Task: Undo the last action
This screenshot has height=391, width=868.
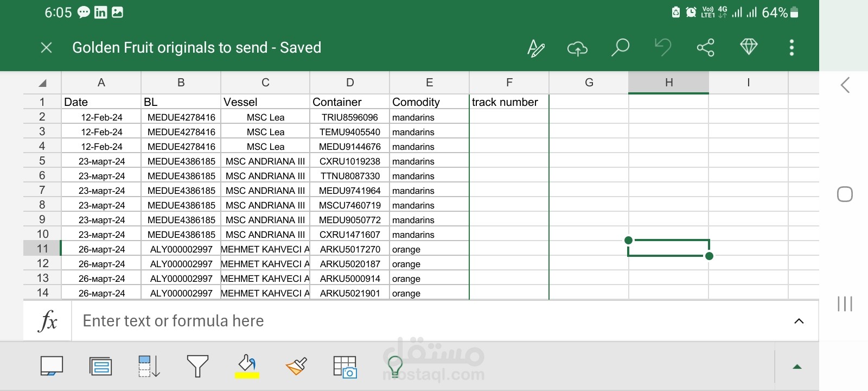Action: 662,47
